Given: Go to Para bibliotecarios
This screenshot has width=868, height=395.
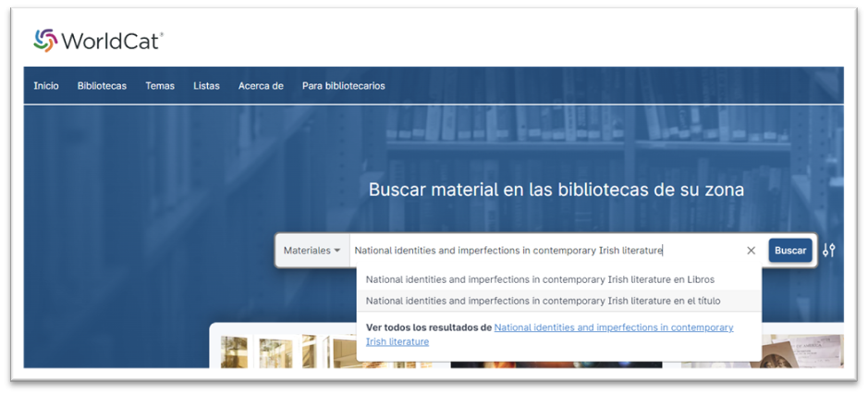Looking at the screenshot, I should coord(343,86).
